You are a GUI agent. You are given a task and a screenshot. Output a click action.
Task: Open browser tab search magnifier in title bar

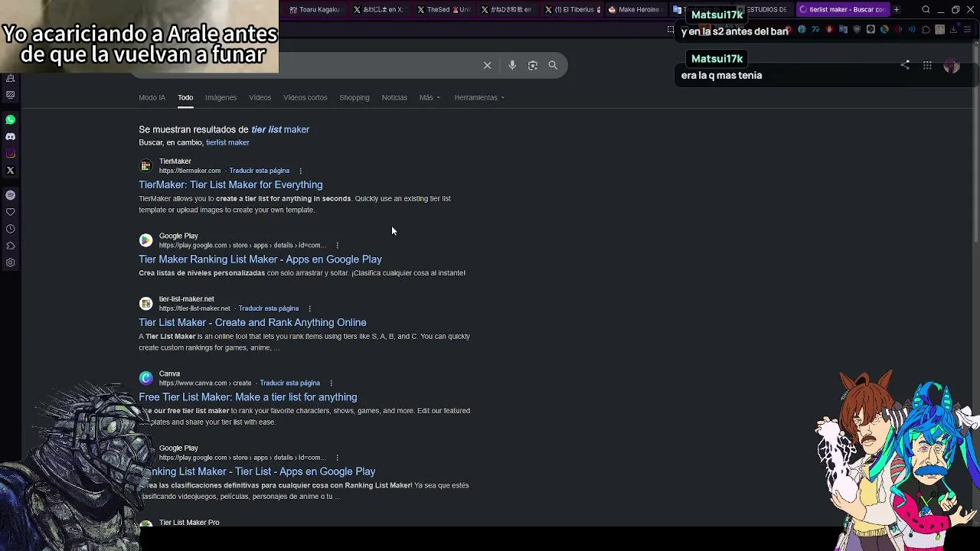(x=926, y=10)
